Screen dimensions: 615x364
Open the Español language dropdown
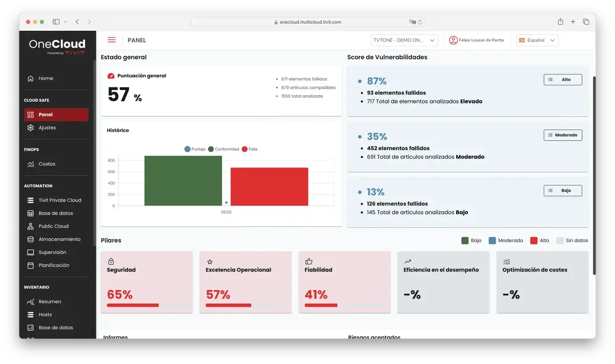537,40
